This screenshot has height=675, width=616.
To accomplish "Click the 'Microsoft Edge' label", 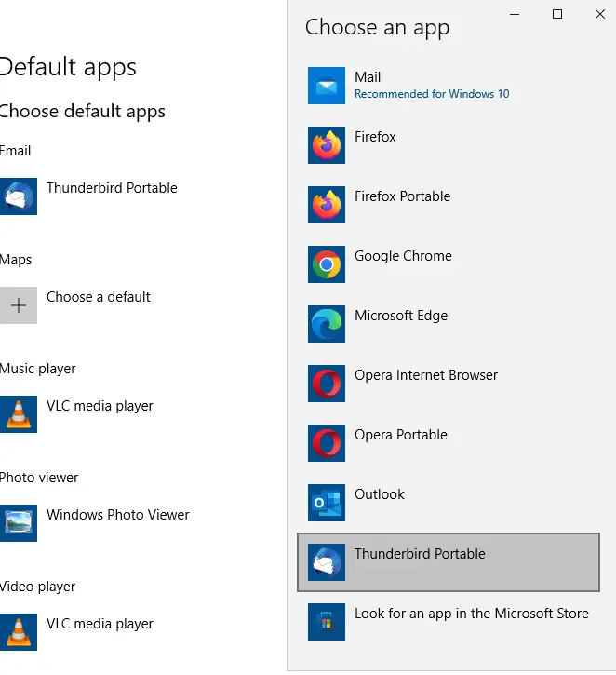I will pyautogui.click(x=401, y=316).
